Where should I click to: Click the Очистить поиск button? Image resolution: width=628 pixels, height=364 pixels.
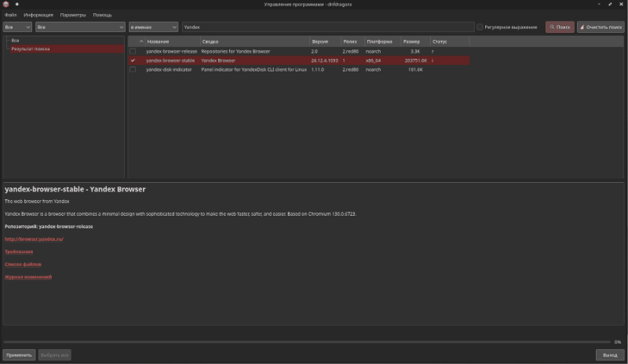coord(601,27)
